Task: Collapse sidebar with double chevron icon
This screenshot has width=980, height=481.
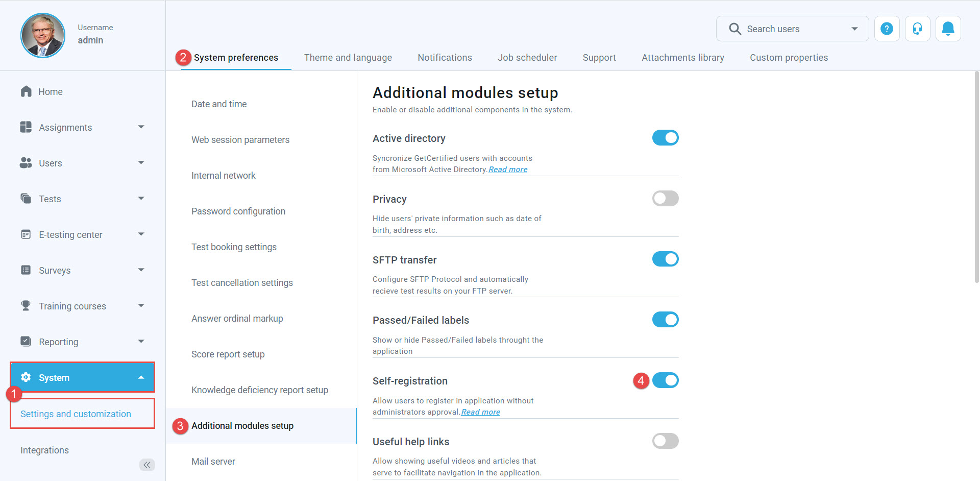Action: tap(147, 465)
